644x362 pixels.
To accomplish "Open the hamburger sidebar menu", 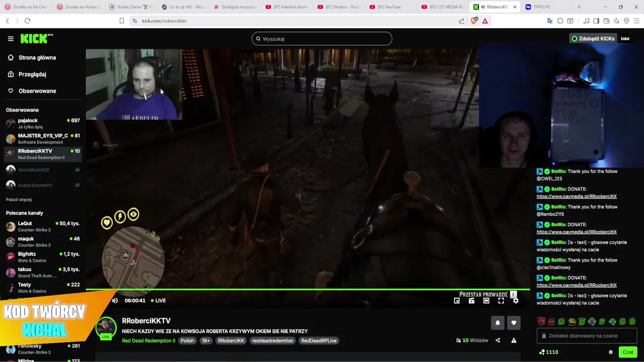I will (x=11, y=39).
